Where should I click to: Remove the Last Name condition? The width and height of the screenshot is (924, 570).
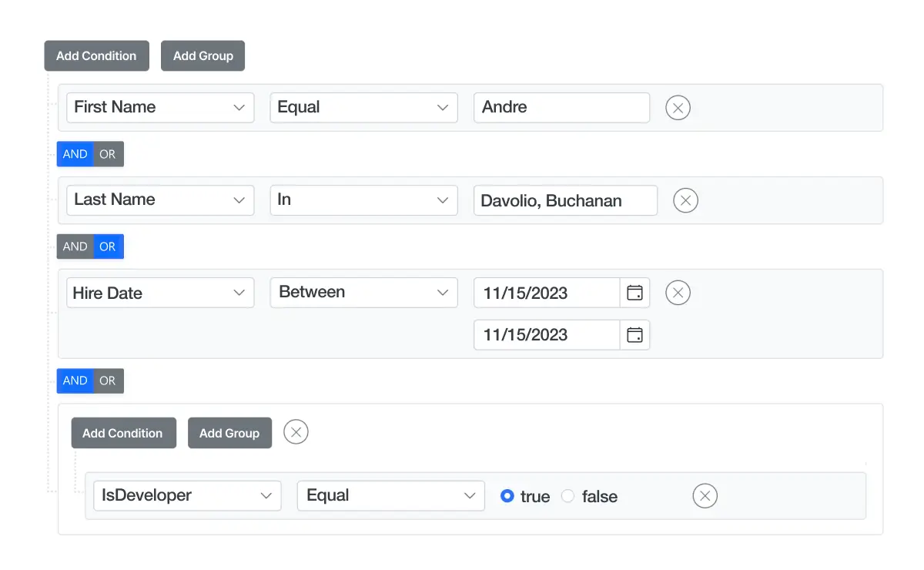(x=685, y=200)
